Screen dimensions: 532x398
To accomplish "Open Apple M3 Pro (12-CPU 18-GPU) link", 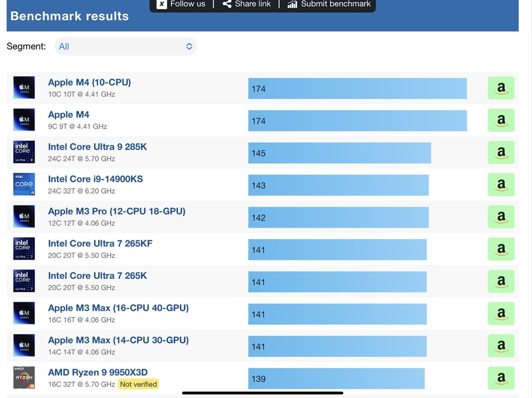I will click(x=117, y=211).
